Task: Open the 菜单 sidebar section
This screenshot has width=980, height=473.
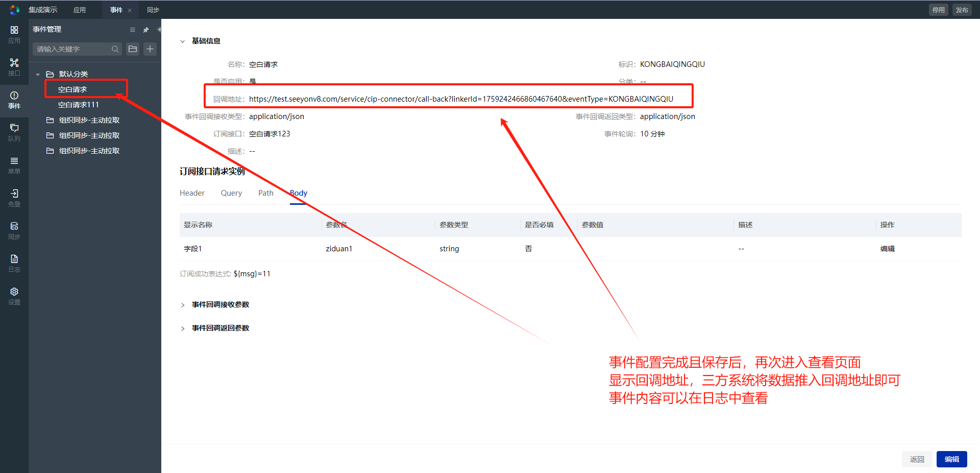Action: click(14, 165)
